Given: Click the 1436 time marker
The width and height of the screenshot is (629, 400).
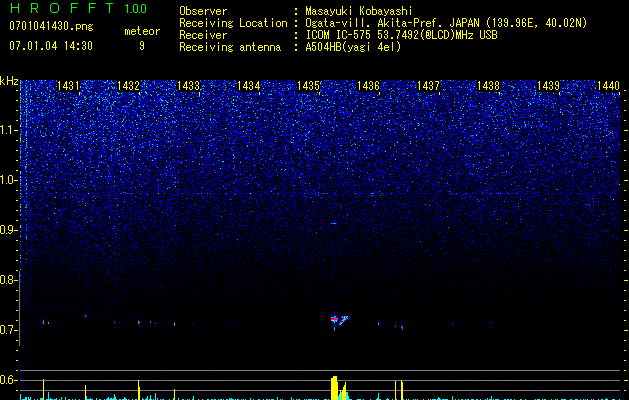Looking at the screenshot, I should 368,86.
